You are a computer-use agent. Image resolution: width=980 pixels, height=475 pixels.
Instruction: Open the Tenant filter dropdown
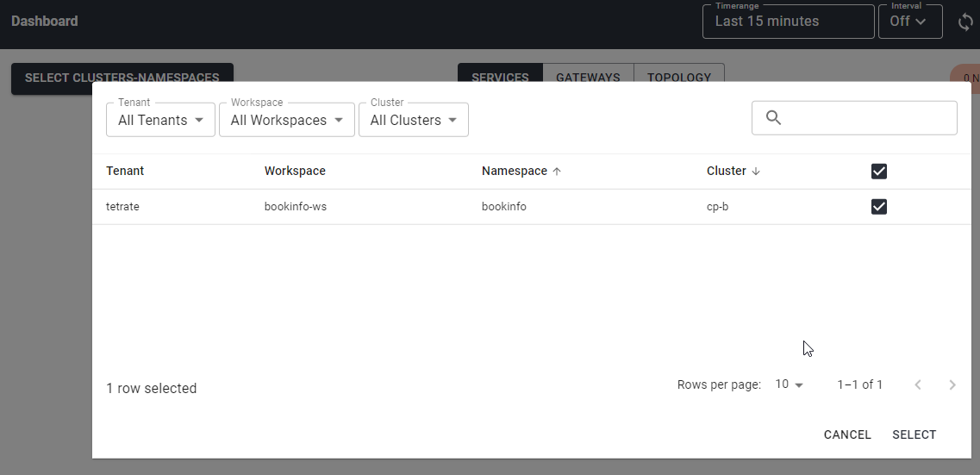(160, 119)
